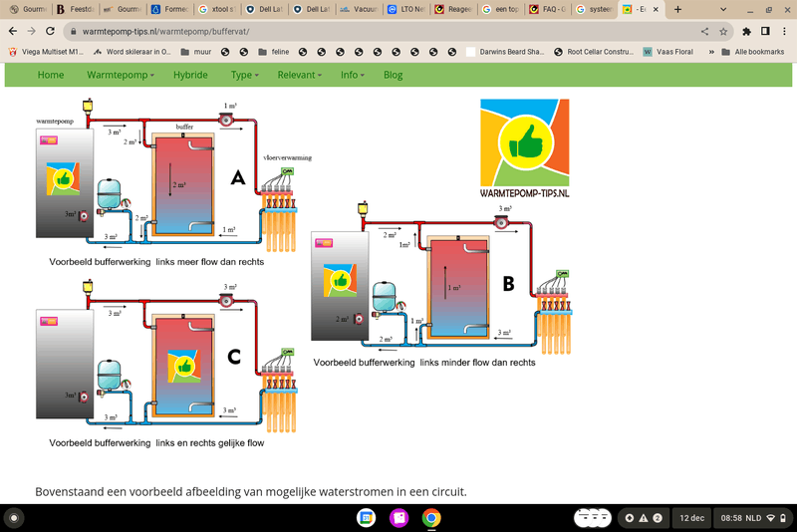This screenshot has height=532, width=797.
Task: Open the feline bookmark folder
Action: 273,52
